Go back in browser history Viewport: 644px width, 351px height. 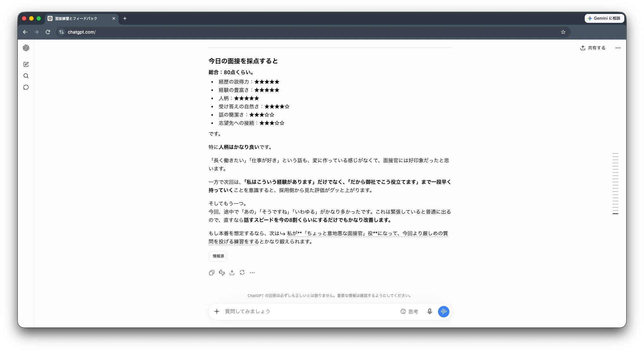25,32
